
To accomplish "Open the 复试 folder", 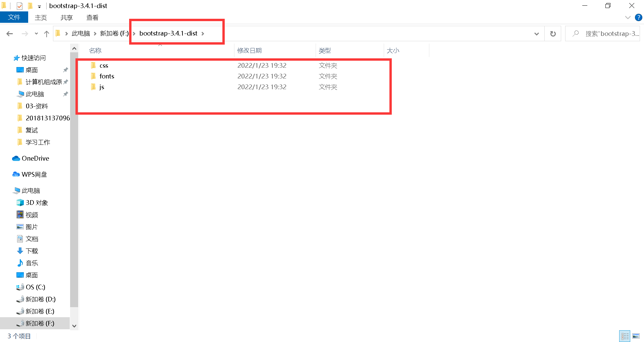I will pyautogui.click(x=32, y=130).
